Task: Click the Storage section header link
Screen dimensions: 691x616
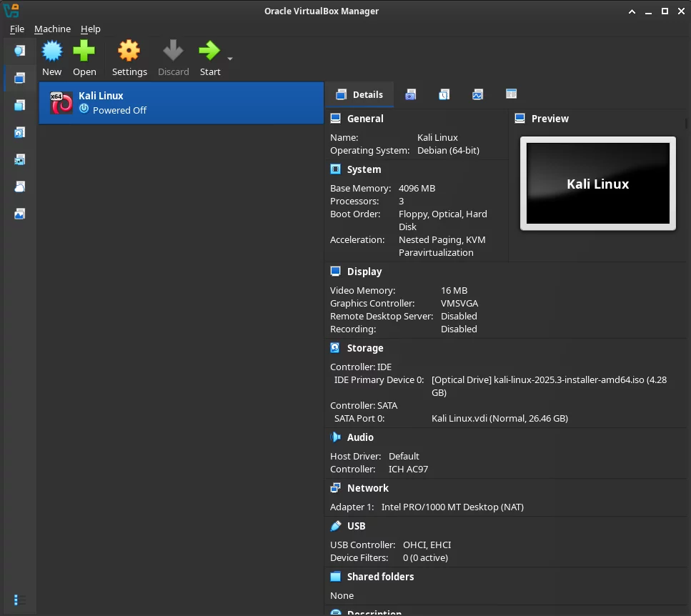Action: point(364,348)
